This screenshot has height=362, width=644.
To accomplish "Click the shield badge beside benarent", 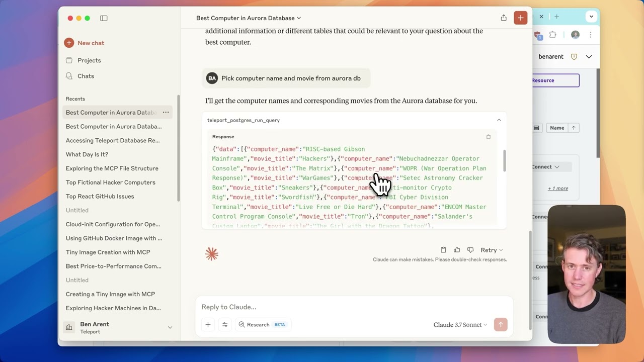I will pyautogui.click(x=574, y=56).
